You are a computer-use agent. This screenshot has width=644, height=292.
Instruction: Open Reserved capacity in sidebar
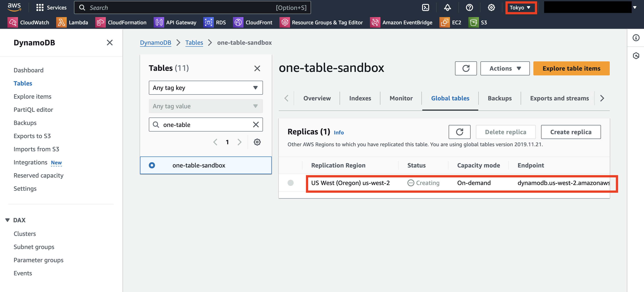[38, 175]
